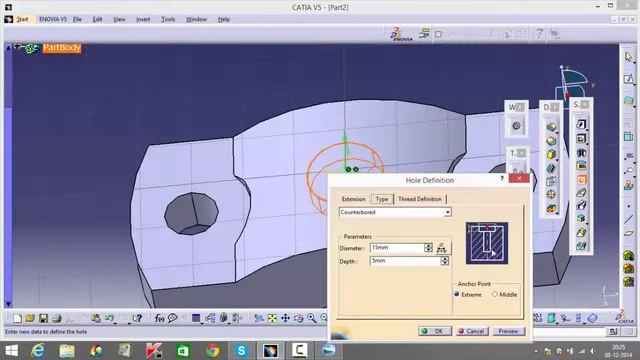Image resolution: width=640 pixels, height=360 pixels.
Task: Click the orange Hole tool icon
Action: [581, 179]
